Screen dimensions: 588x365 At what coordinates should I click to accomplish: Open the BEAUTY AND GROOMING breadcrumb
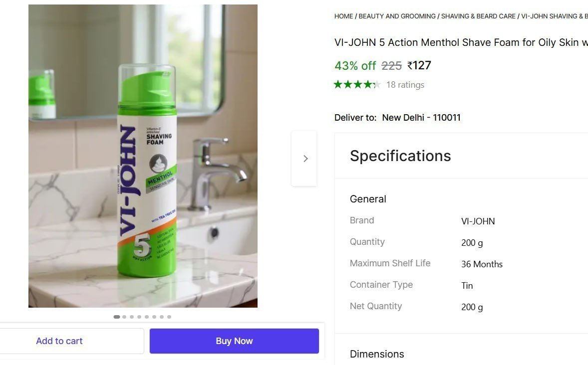point(397,16)
